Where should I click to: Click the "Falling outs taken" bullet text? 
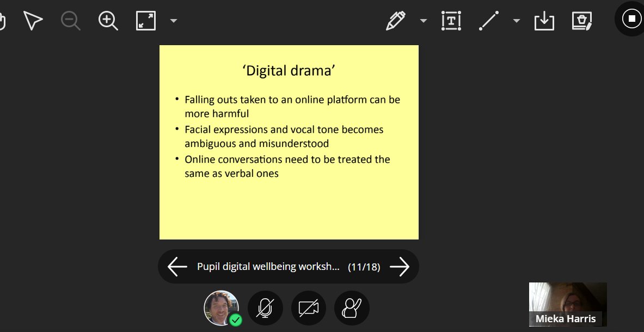[292, 106]
